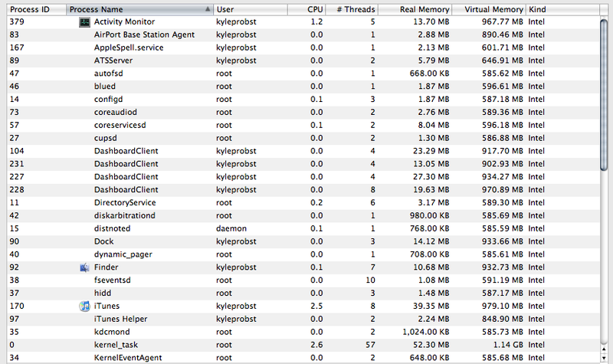Image resolution: width=613 pixels, height=364 pixels.
Task: Click the daemon user cell
Action: [231, 228]
